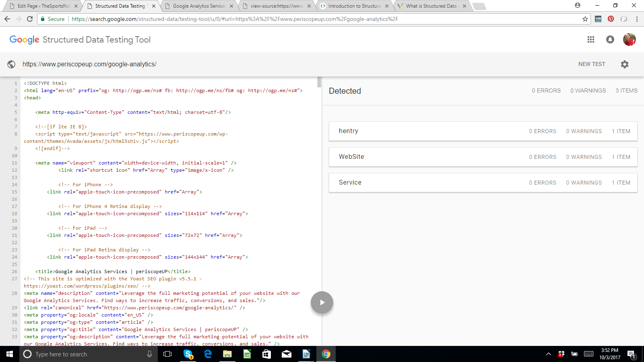View site info via the Secure lock

click(x=52, y=19)
